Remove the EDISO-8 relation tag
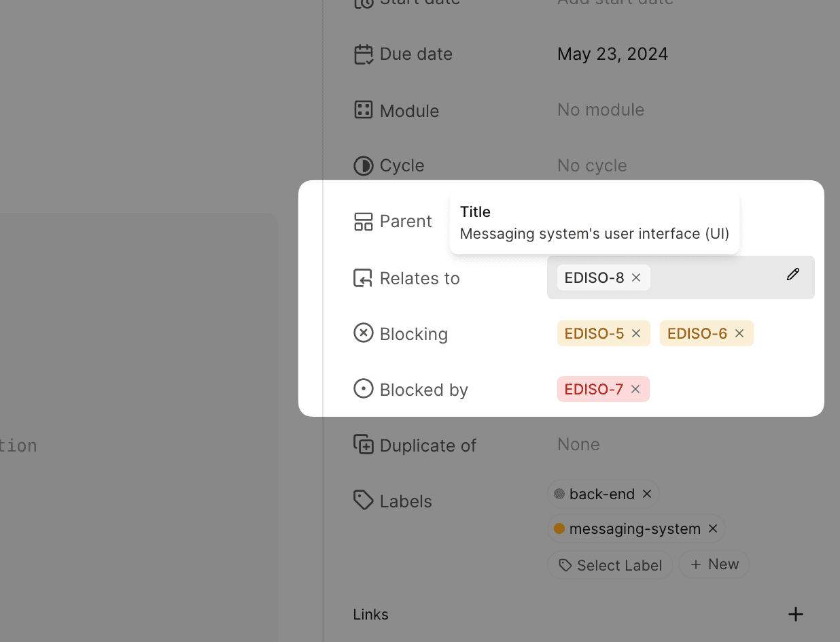The width and height of the screenshot is (840, 642). coord(636,277)
